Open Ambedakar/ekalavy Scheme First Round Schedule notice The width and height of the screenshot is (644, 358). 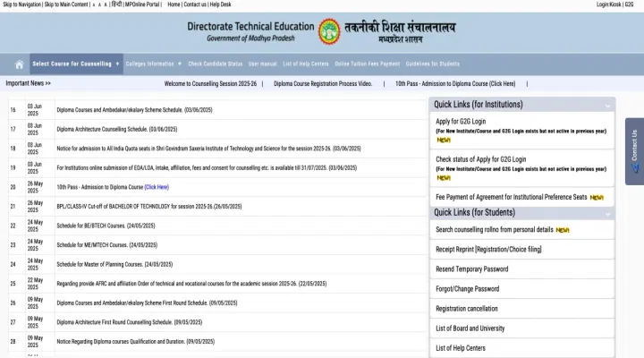147,303
